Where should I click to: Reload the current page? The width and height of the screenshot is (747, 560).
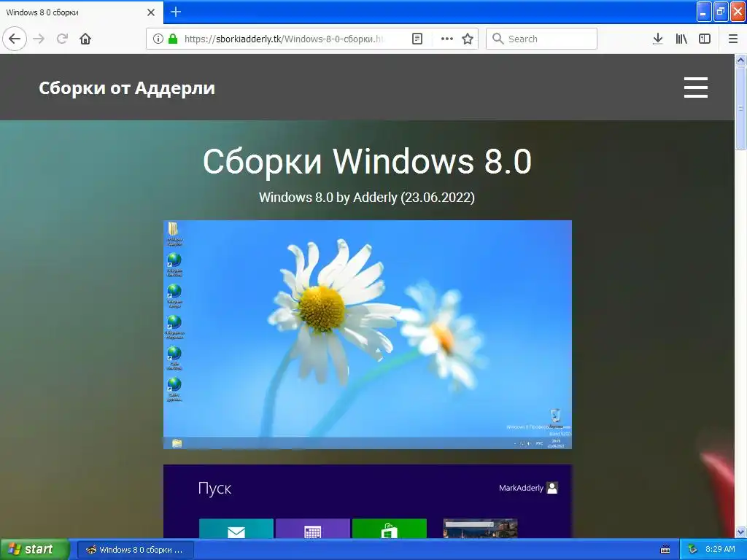[62, 39]
